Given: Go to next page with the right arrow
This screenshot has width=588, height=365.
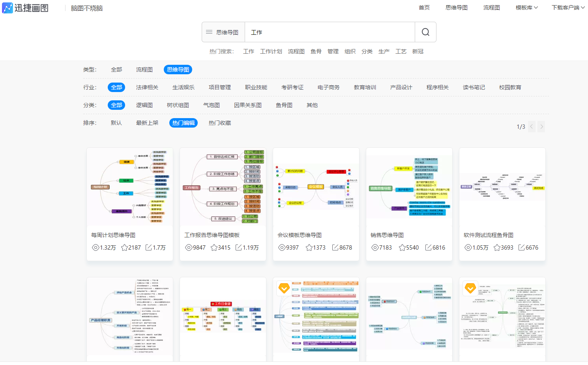Looking at the screenshot, I should 541,126.
